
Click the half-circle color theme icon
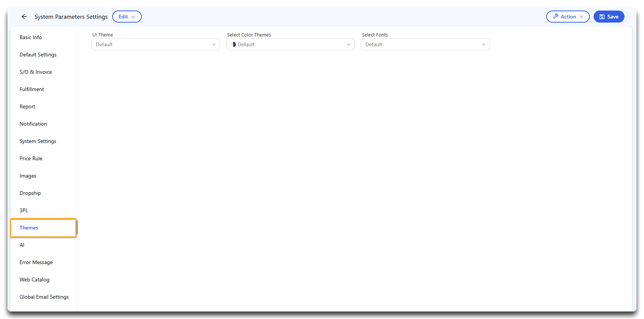pos(233,44)
